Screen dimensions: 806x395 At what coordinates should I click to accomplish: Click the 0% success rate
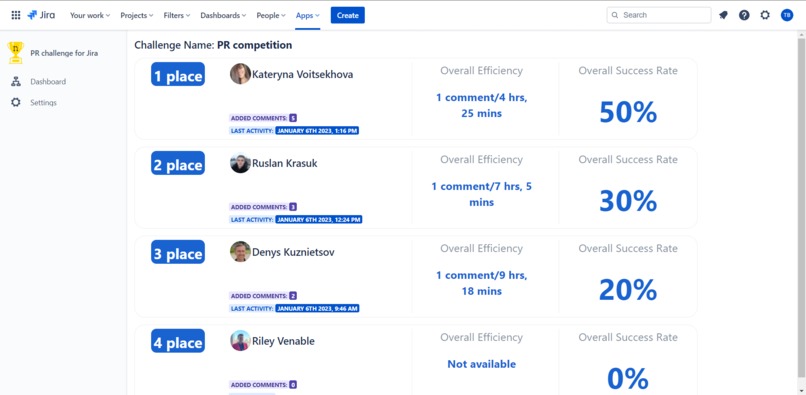(628, 379)
